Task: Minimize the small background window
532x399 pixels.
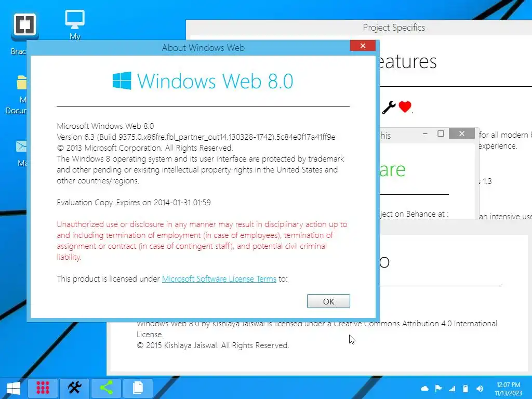Action: pyautogui.click(x=425, y=134)
